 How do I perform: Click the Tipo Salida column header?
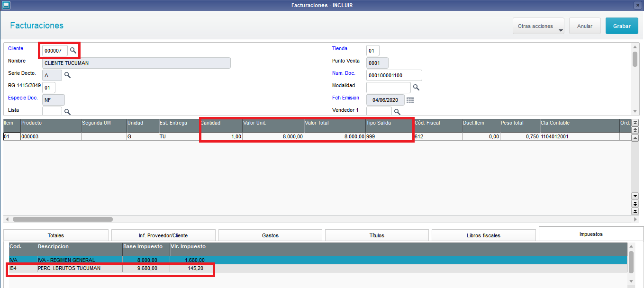pyautogui.click(x=390, y=125)
